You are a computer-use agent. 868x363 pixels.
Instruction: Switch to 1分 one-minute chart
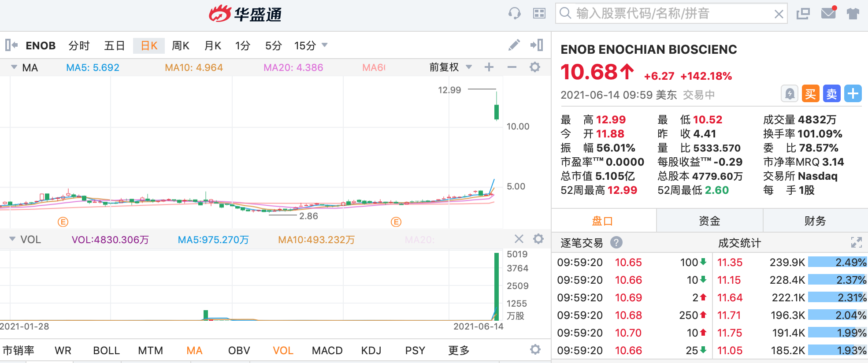[243, 45]
